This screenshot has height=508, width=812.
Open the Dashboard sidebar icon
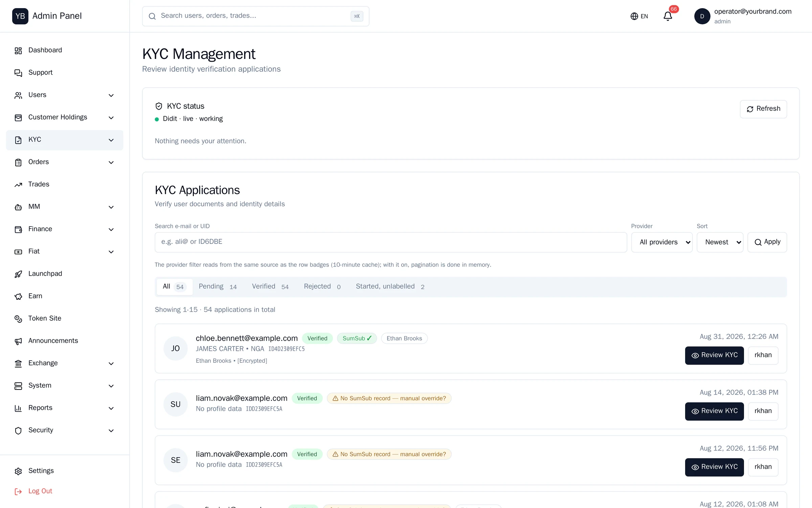pyautogui.click(x=18, y=50)
